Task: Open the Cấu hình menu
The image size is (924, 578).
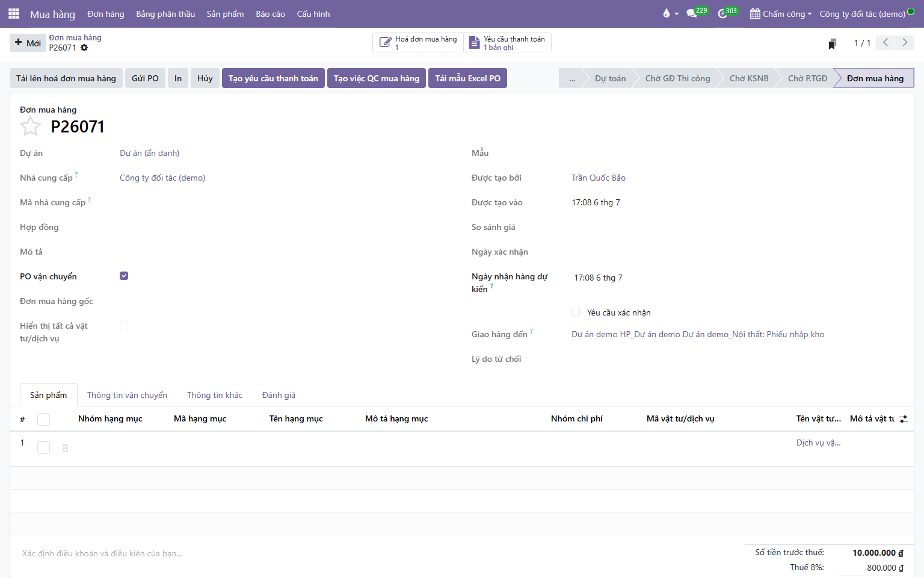Action: click(x=313, y=14)
